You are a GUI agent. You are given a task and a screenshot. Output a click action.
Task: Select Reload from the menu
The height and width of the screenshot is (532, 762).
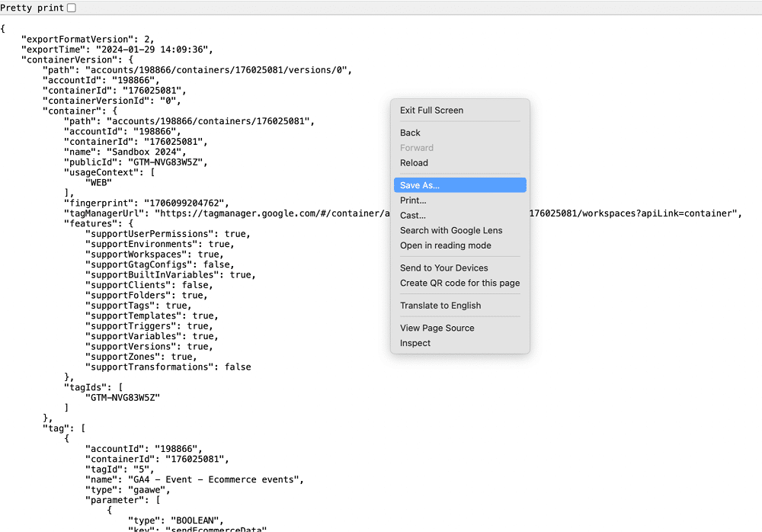point(414,162)
